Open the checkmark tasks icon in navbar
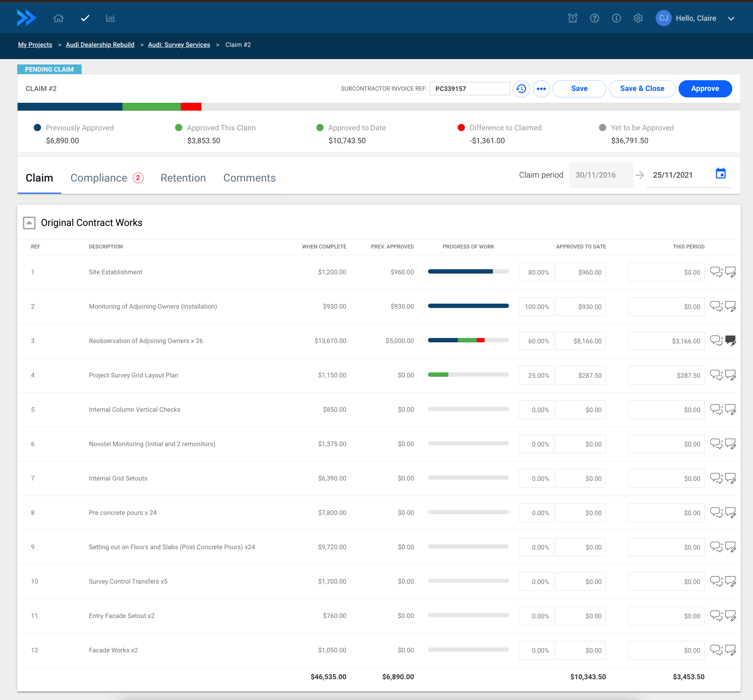This screenshot has height=700, width=753. pyautogui.click(x=85, y=18)
